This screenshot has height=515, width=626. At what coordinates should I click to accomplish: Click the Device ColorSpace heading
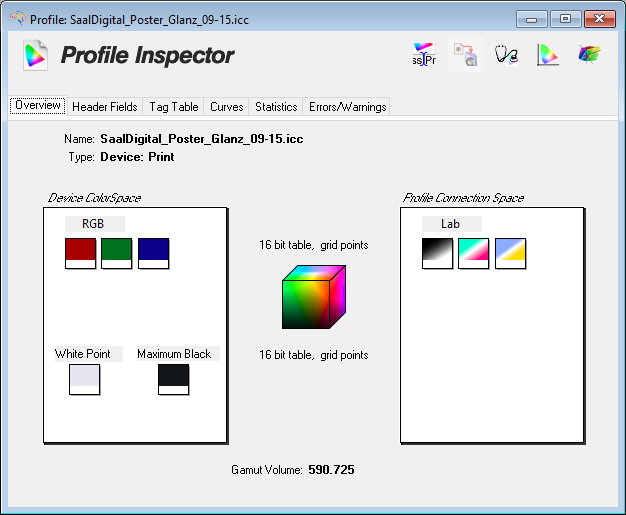[94, 198]
